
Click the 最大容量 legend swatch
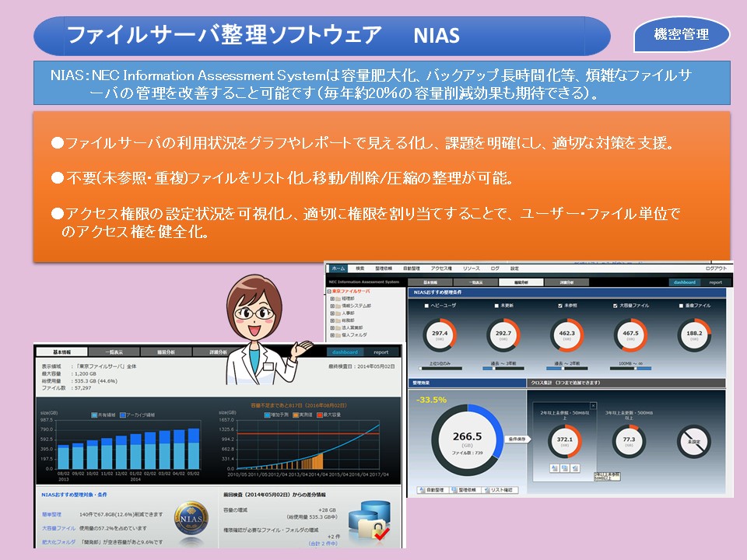(320, 415)
